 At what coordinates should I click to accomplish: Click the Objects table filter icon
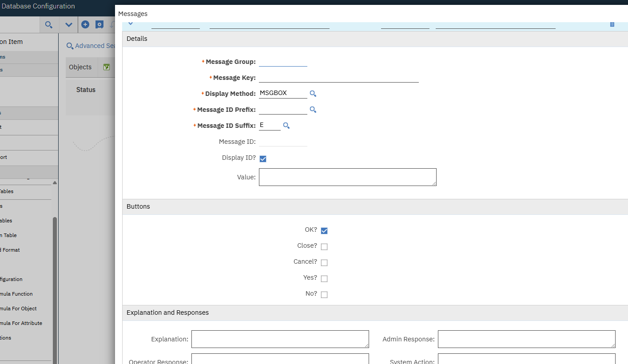107,67
